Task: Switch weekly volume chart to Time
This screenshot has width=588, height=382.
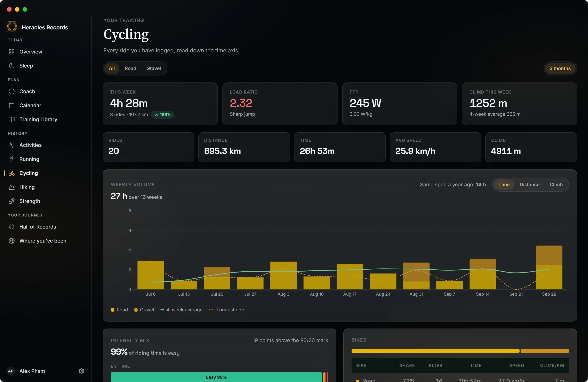Action: 504,185
